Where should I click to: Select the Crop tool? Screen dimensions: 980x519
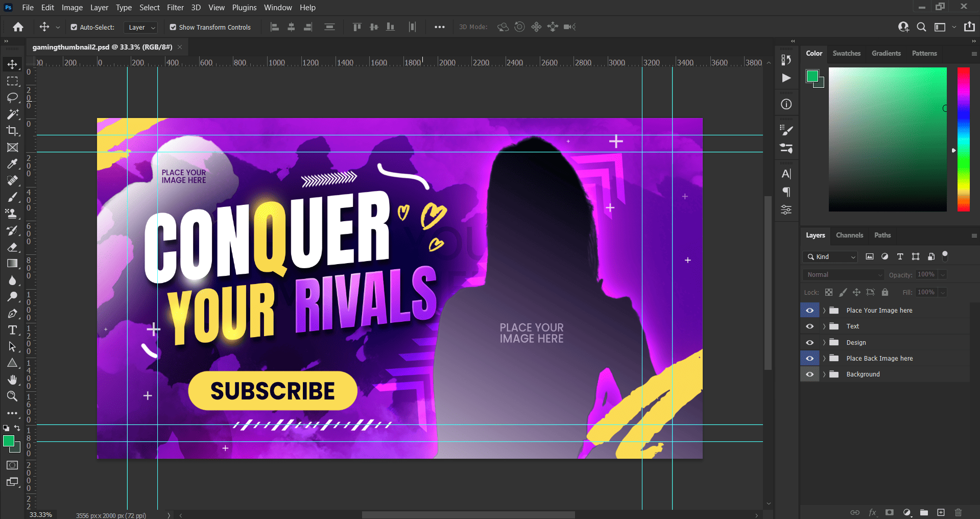[x=12, y=131]
